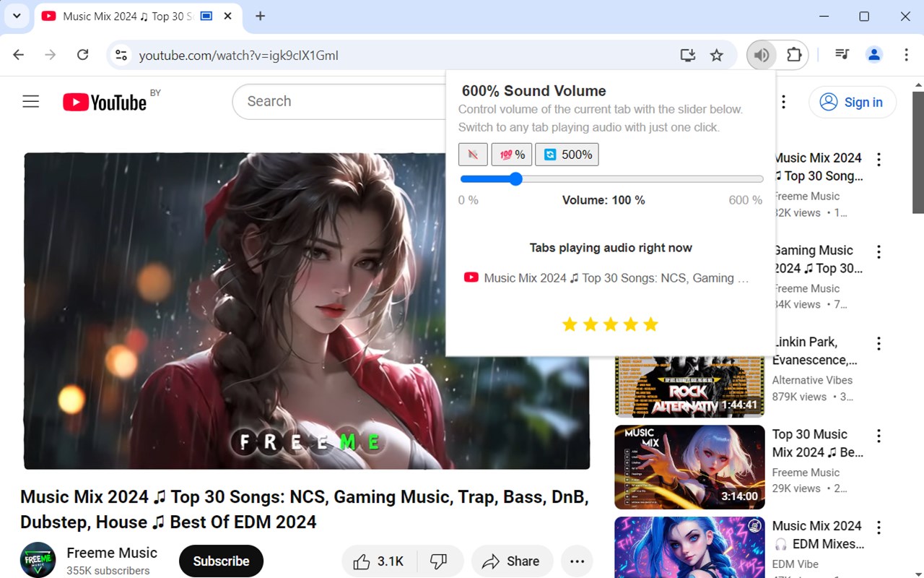Share the video

pyautogui.click(x=512, y=561)
